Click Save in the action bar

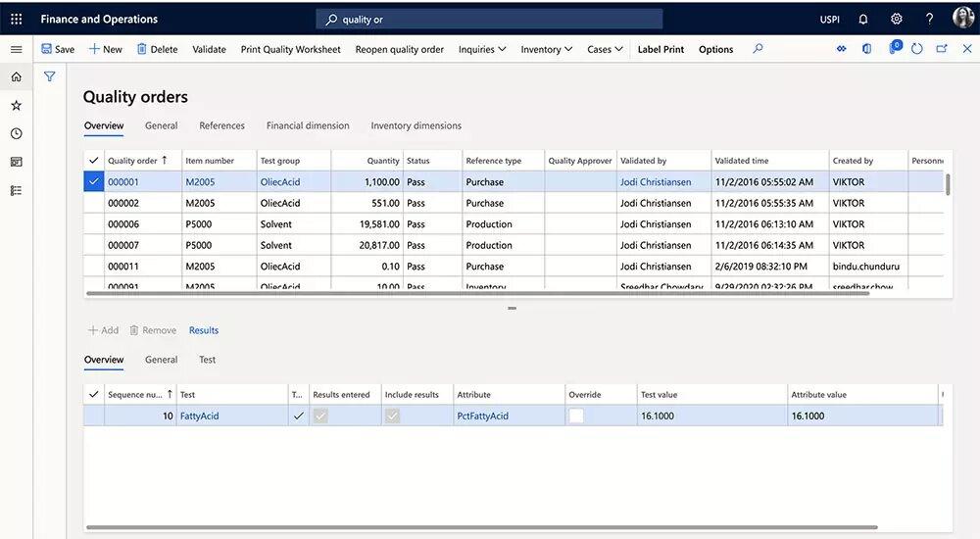tap(58, 49)
